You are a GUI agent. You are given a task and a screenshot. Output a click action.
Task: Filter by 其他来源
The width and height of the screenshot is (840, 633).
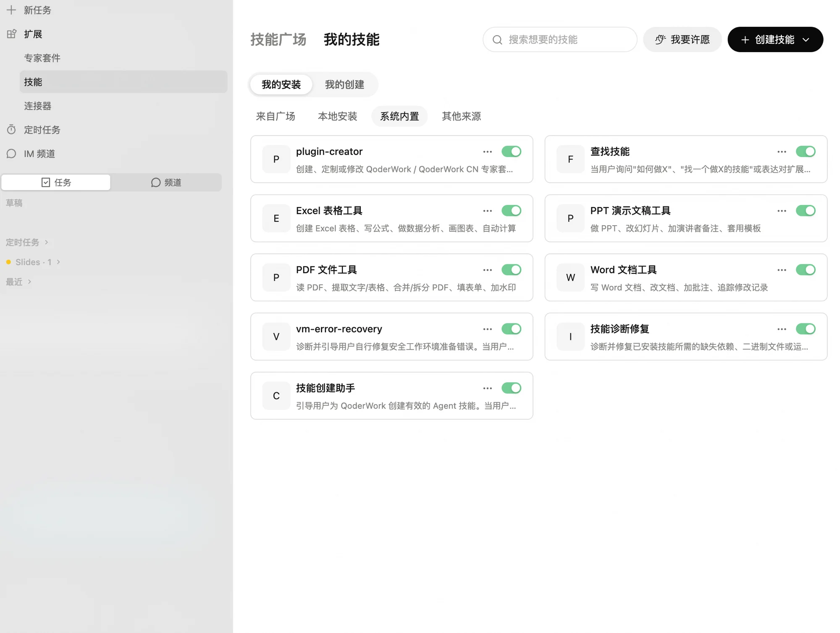[x=461, y=116]
